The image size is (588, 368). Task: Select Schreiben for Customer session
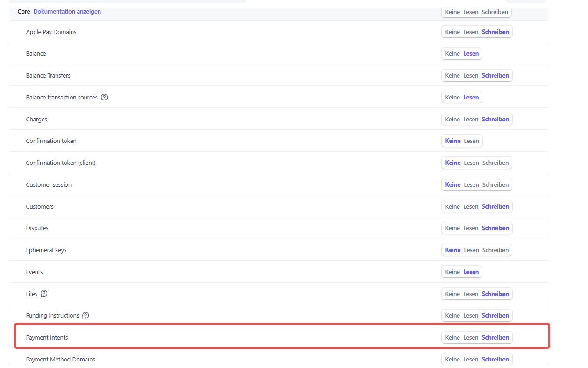(x=495, y=185)
